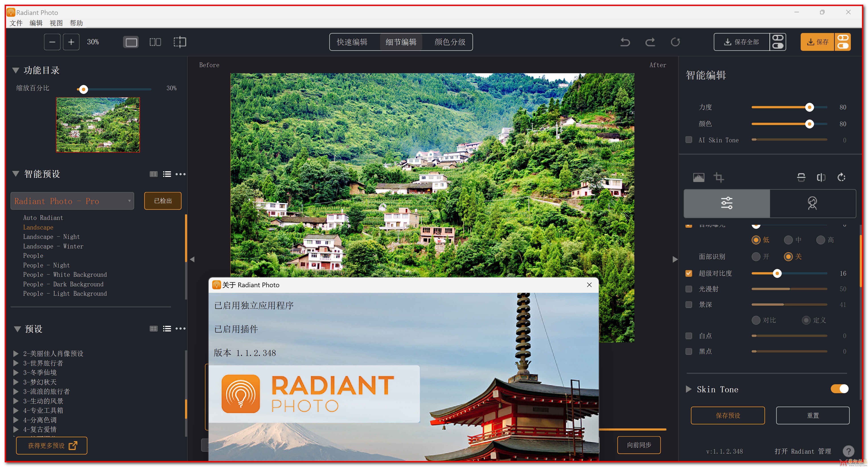868x467 pixels.
Task: Click the 获得更多预设 button
Action: click(51, 446)
